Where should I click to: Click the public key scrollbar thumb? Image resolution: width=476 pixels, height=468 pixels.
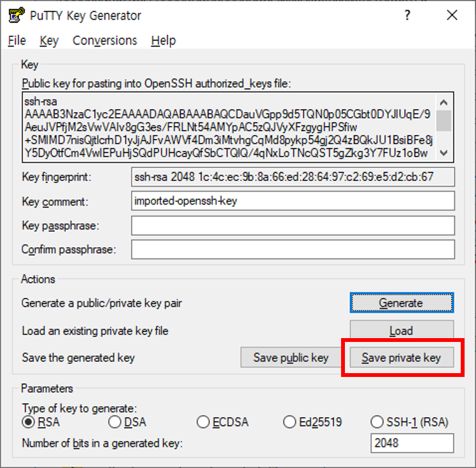(444, 121)
